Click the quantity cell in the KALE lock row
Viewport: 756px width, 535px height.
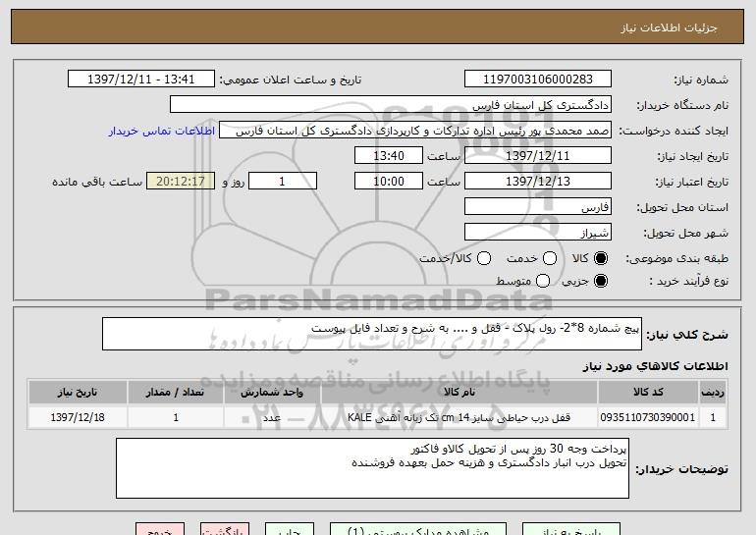click(176, 417)
